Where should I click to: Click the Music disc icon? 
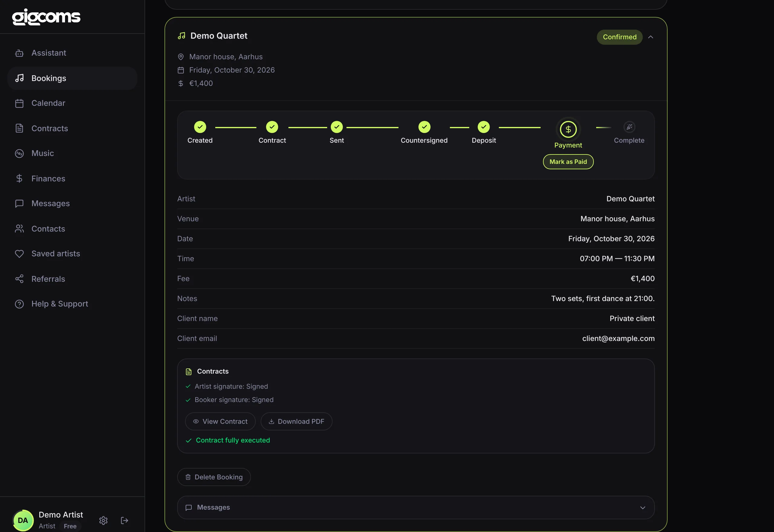pyautogui.click(x=19, y=153)
